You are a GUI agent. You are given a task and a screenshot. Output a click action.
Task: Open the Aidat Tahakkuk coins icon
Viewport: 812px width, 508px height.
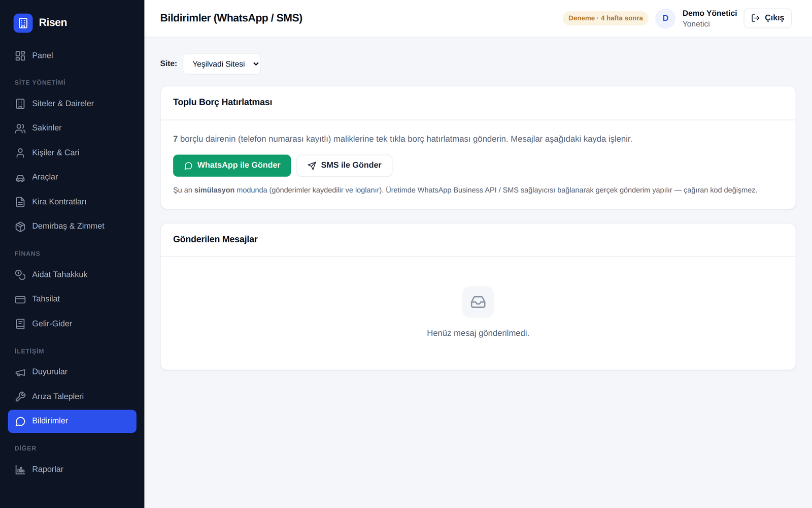click(x=20, y=275)
